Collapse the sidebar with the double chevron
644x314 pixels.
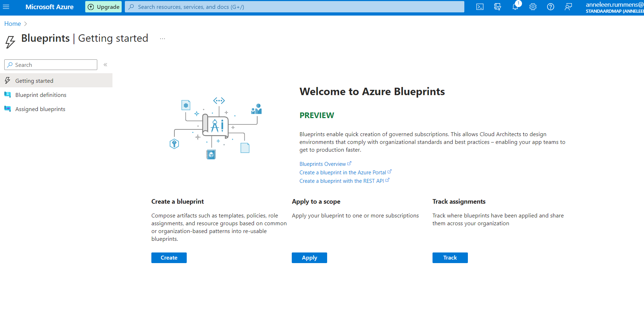[105, 65]
